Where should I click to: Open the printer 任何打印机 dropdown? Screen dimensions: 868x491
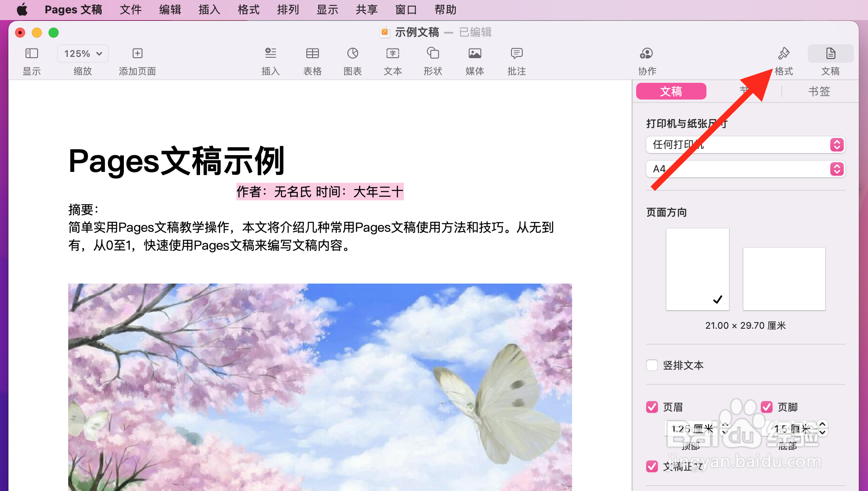coord(745,145)
